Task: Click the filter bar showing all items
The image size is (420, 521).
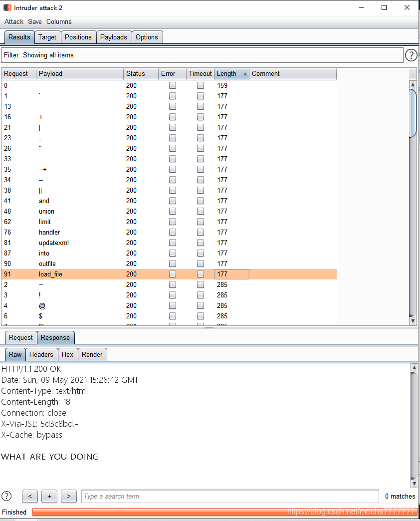Action: (x=202, y=55)
